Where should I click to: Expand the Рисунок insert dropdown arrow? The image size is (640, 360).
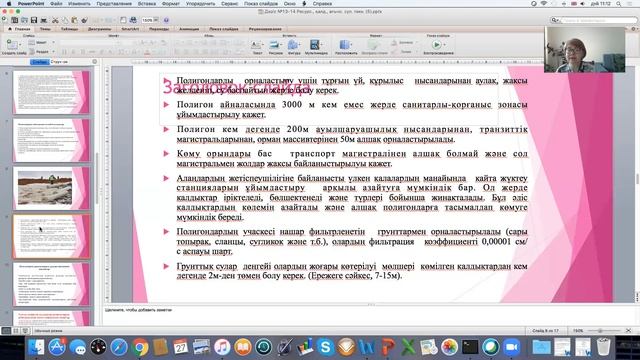click(282, 44)
